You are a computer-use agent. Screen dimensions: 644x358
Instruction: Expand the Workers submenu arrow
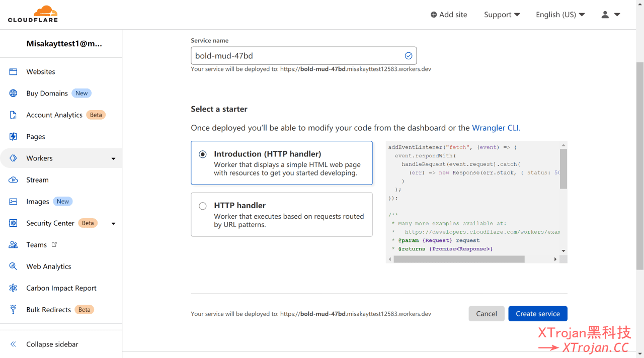113,159
